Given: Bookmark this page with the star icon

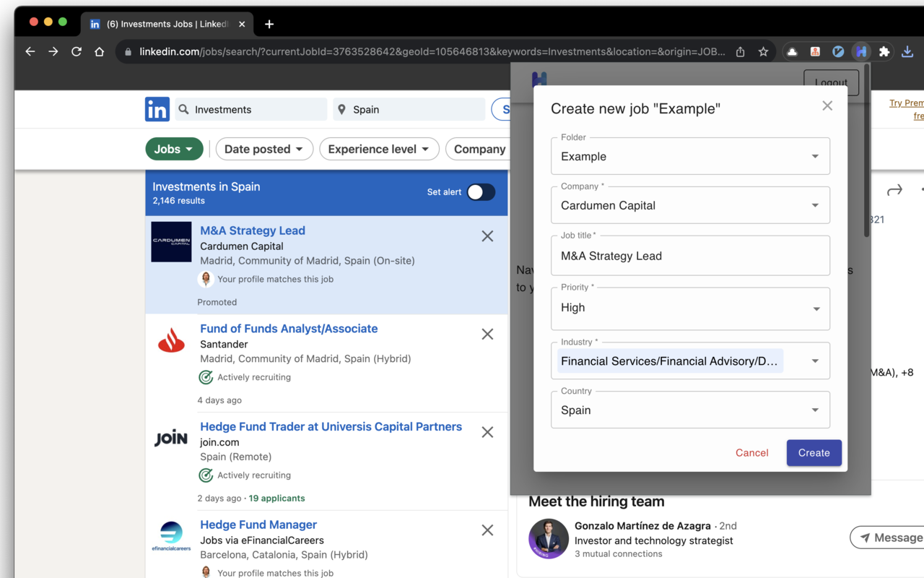Looking at the screenshot, I should 763,52.
